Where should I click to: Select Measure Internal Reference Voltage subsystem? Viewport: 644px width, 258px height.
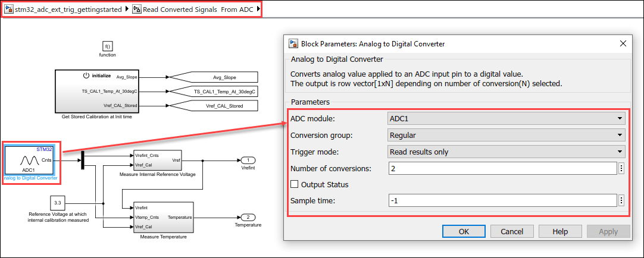click(x=158, y=160)
